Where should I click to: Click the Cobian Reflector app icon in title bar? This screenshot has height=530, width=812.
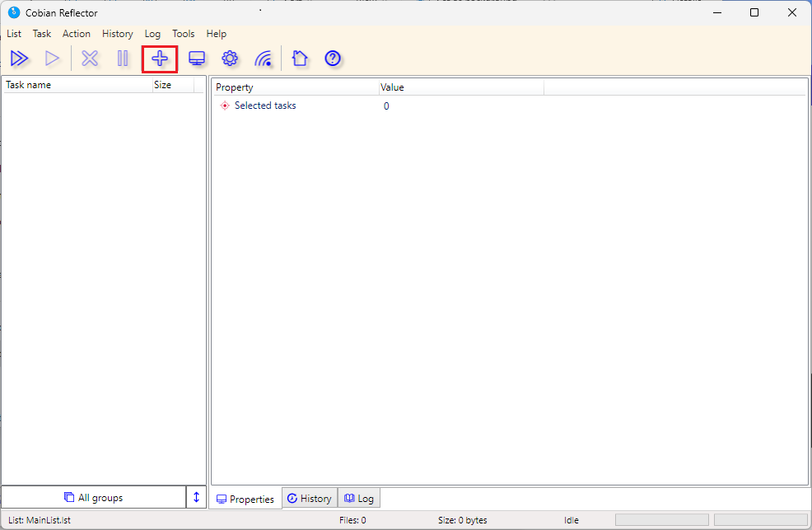14,12
